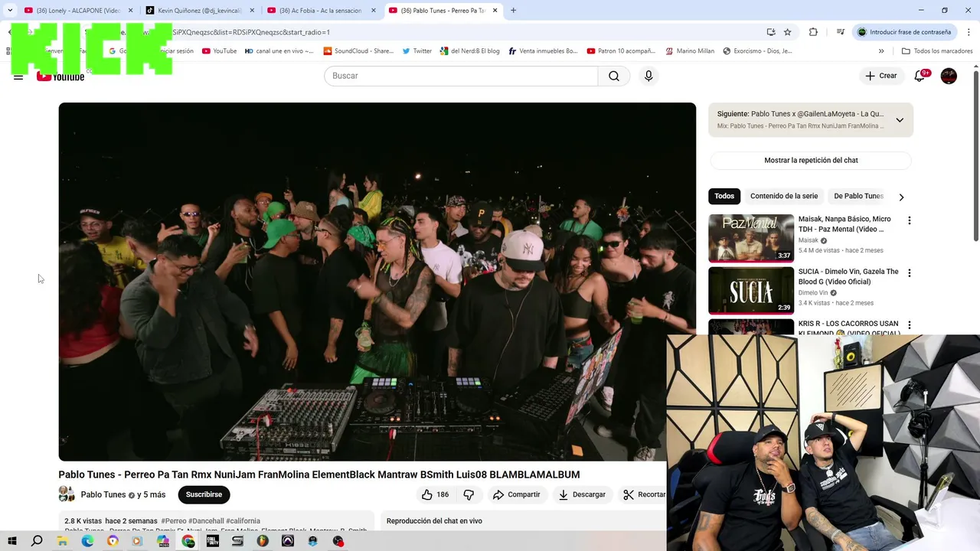Open Paz Mental video thumbnail
The image size is (980, 551).
coord(751,238)
